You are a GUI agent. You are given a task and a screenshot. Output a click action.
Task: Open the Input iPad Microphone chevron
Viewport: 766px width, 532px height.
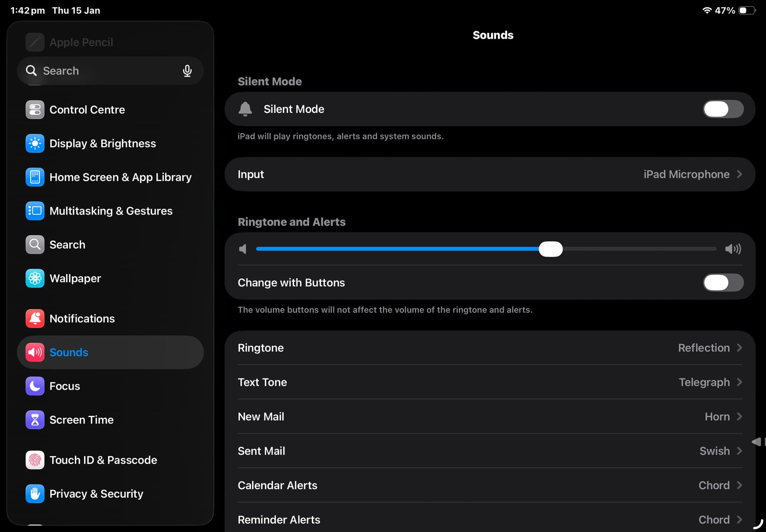coord(739,174)
